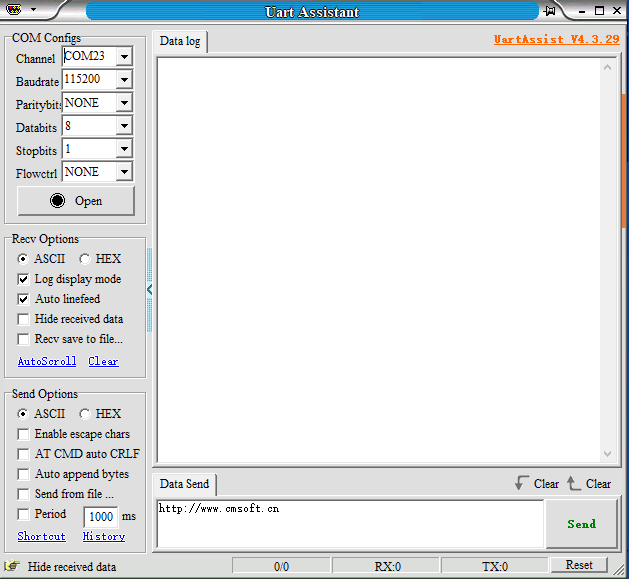Enable Period sending checkbox

(23, 514)
